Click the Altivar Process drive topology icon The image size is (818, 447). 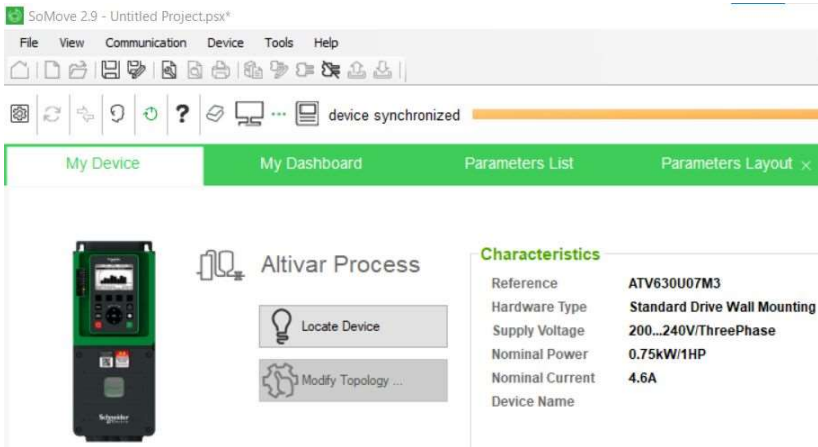220,265
